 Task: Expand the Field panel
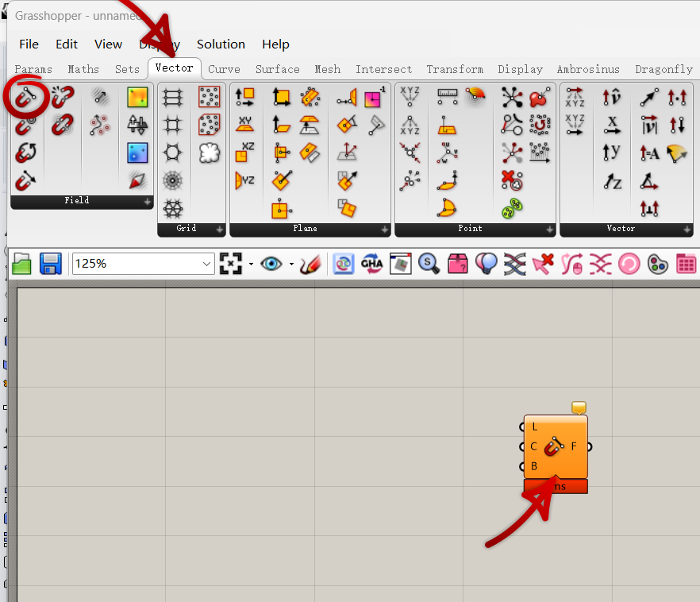[x=148, y=202]
